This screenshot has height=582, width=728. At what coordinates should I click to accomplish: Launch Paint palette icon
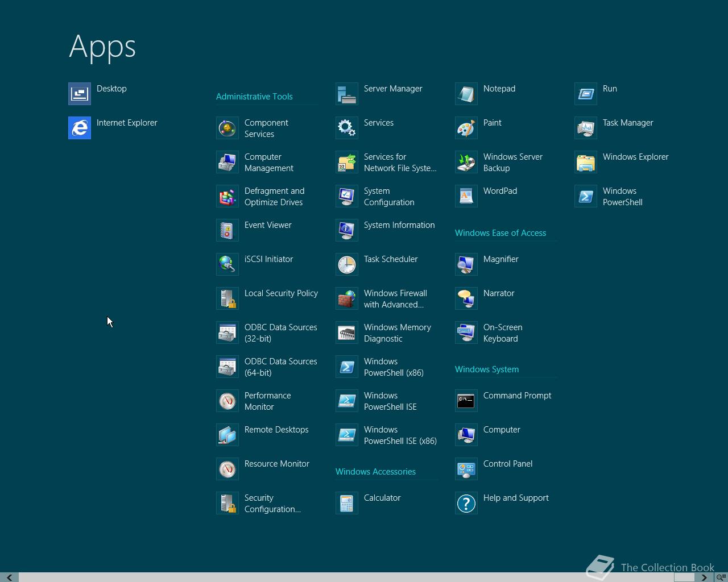pyautogui.click(x=466, y=128)
